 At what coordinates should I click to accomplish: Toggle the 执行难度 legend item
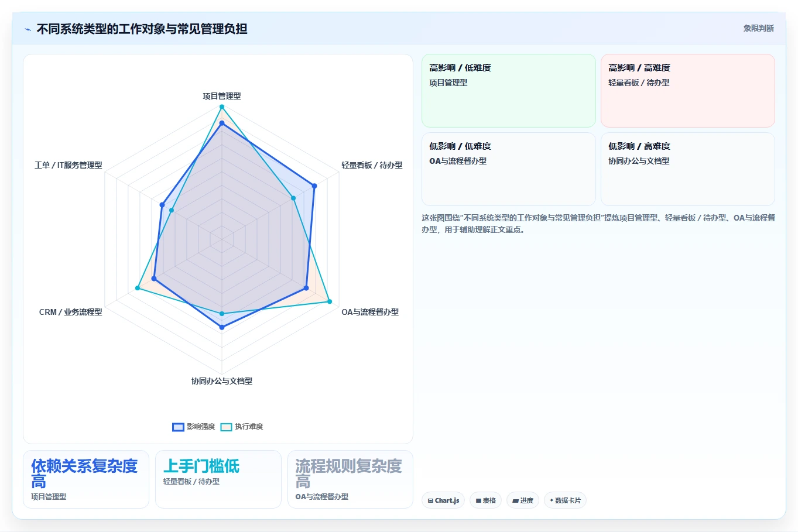point(242,427)
